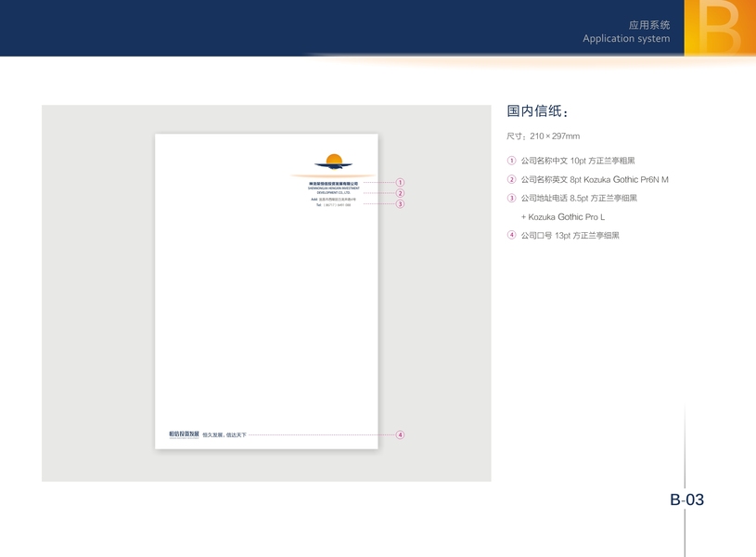The height and width of the screenshot is (557, 756).
Task: Click the circled 3 marker beside the letterhead
Action: click(x=400, y=203)
